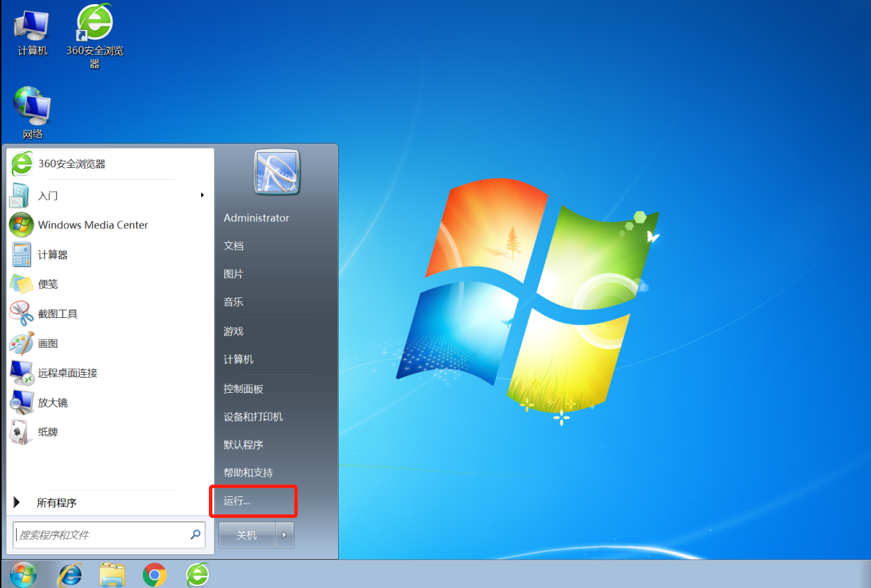Open Internet Explorer from the taskbar
Viewport: 871px width, 588px height.
coord(69,574)
